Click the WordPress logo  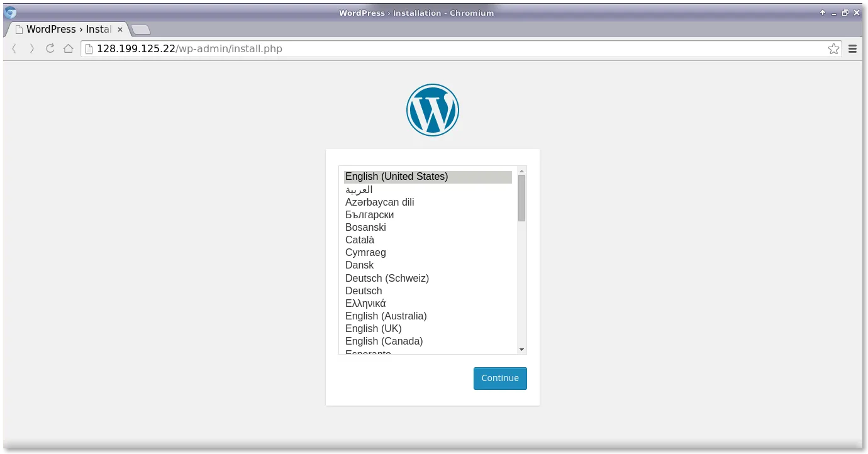[433, 109]
